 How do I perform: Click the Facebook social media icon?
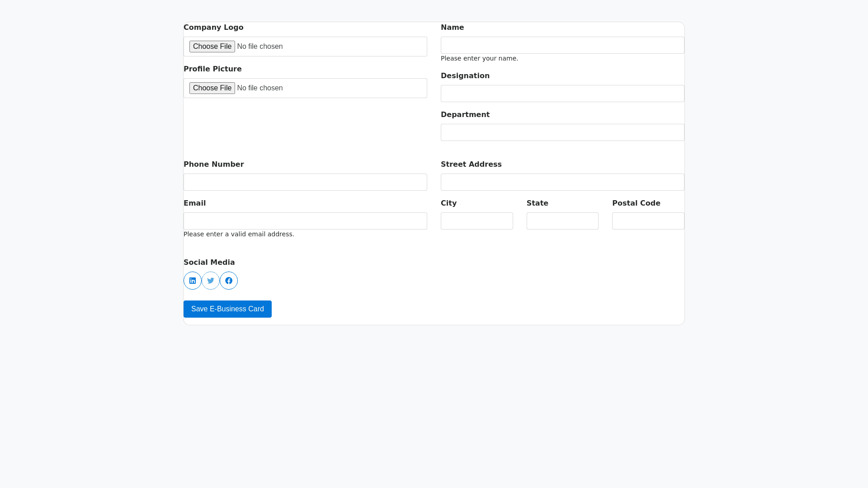coord(229,281)
